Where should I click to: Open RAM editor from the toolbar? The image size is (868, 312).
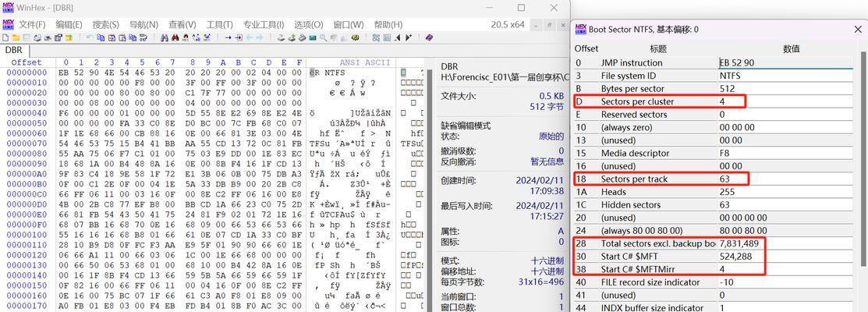tap(313, 37)
